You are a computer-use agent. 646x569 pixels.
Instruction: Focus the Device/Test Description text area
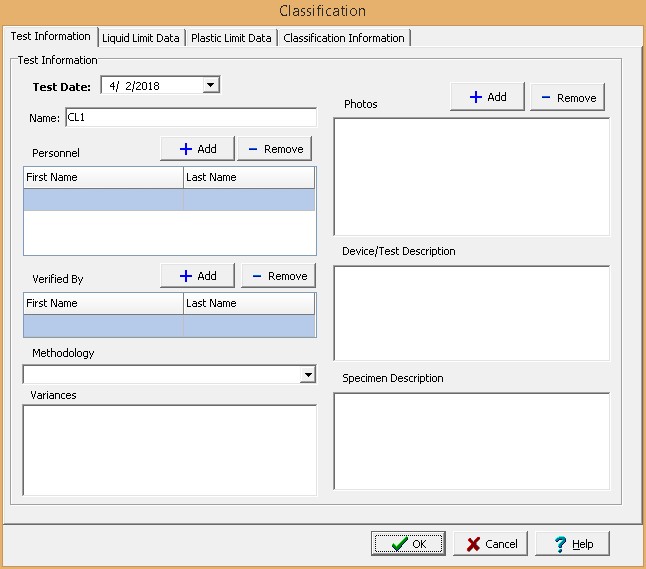[471, 313]
